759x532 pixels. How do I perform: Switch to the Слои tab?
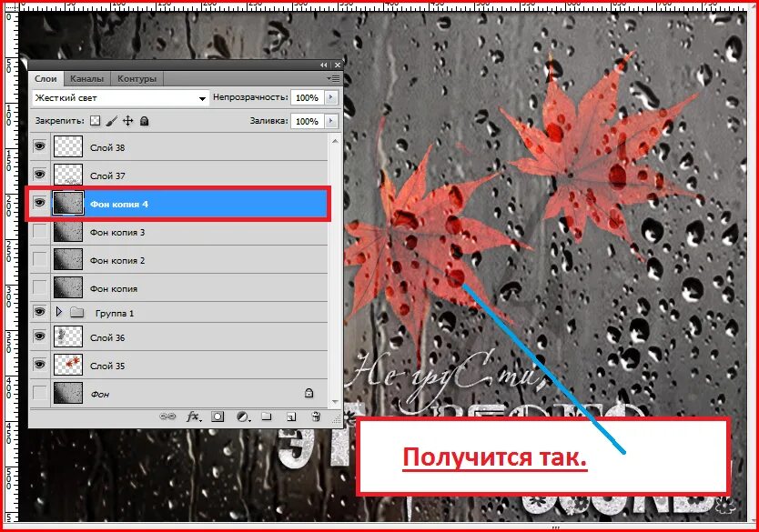(46, 78)
